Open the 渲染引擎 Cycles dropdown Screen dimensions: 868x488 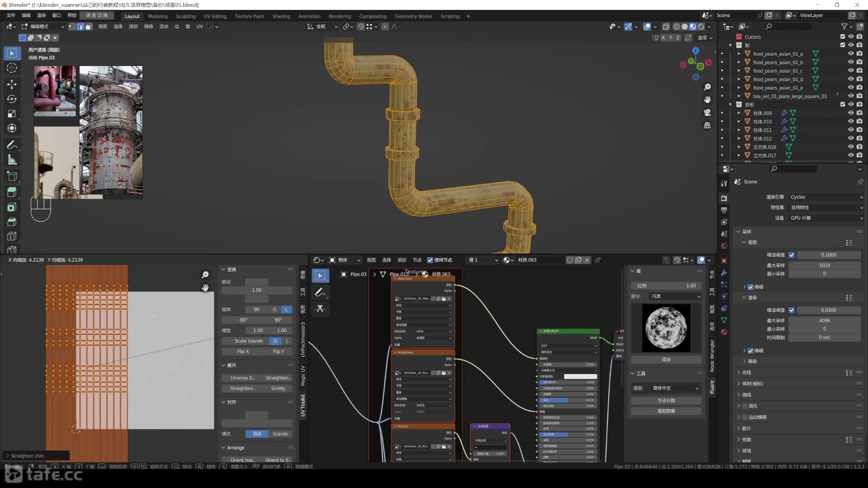pos(826,197)
